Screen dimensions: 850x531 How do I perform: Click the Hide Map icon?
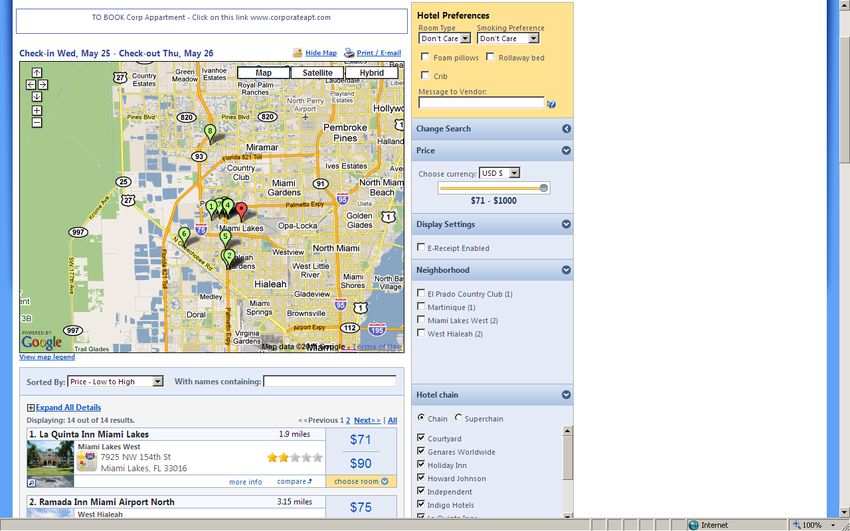tap(297, 53)
